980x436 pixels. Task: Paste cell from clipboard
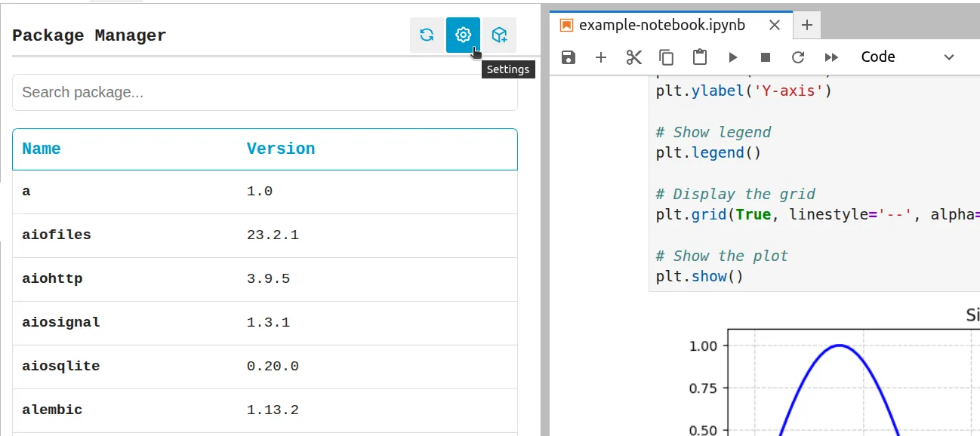[x=699, y=57]
